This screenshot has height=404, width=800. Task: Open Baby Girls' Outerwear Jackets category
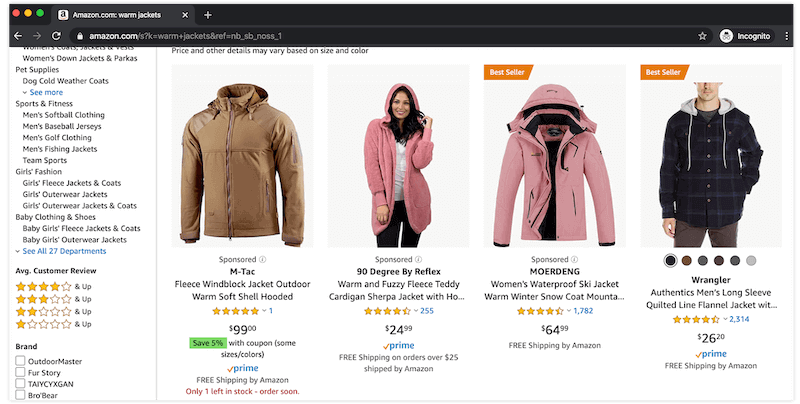[74, 240]
